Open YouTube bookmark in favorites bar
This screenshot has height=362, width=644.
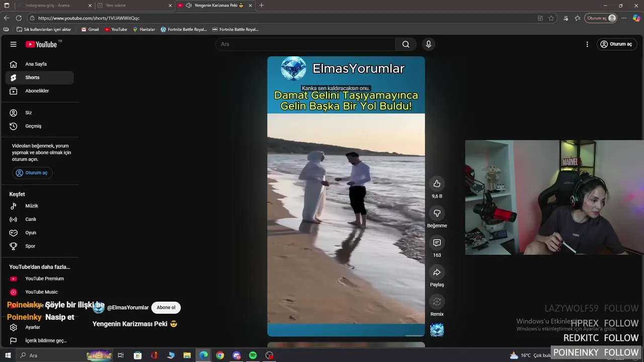pos(116,30)
